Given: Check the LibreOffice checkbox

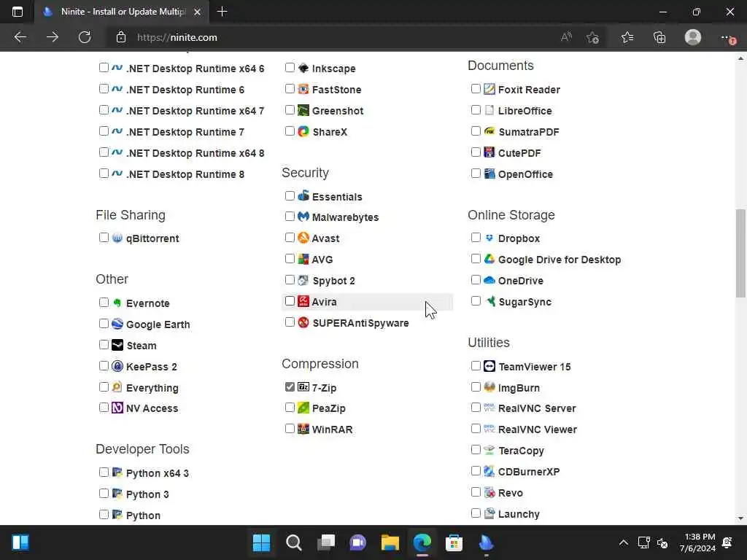Looking at the screenshot, I should 476,110.
